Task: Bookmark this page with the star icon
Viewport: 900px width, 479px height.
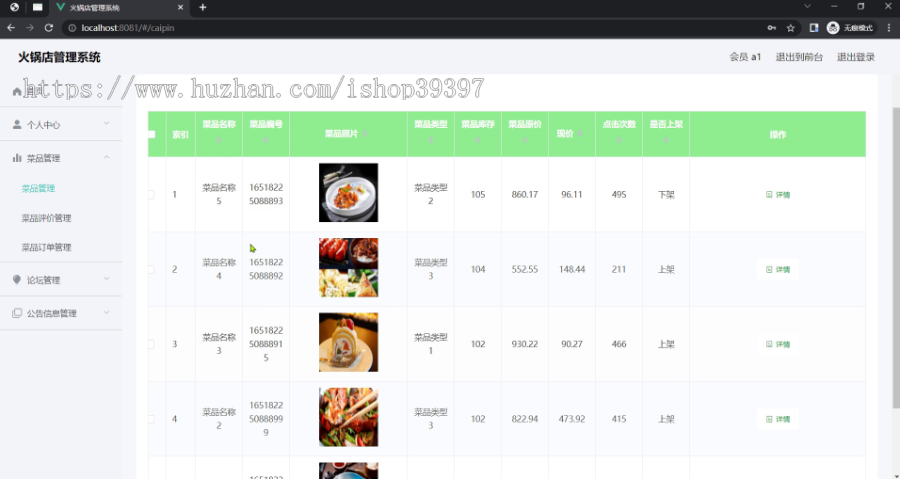Action: click(x=790, y=28)
